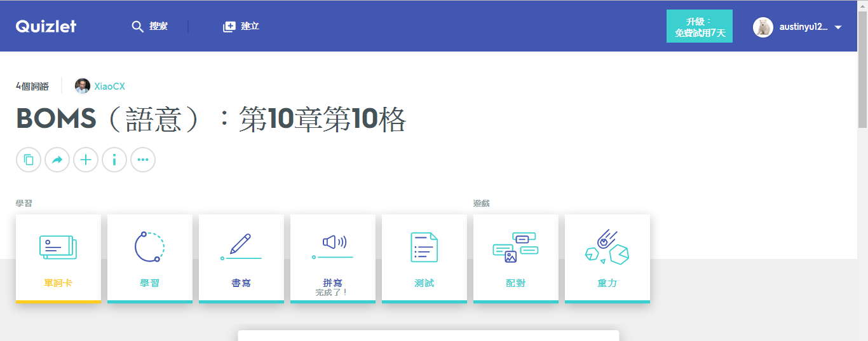The image size is (868, 341).
Task: Open the 測試 test mode
Action: [424, 259]
